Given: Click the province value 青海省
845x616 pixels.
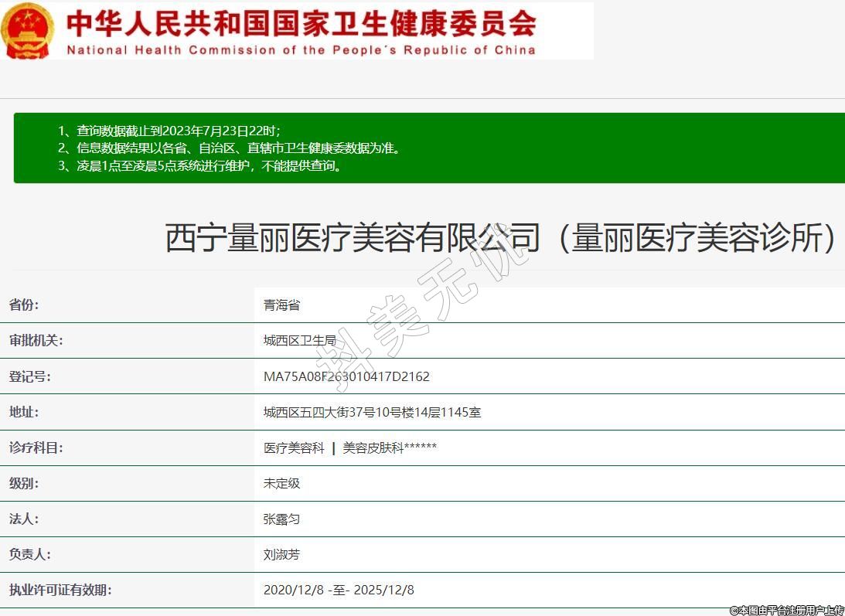Looking at the screenshot, I should [x=281, y=305].
